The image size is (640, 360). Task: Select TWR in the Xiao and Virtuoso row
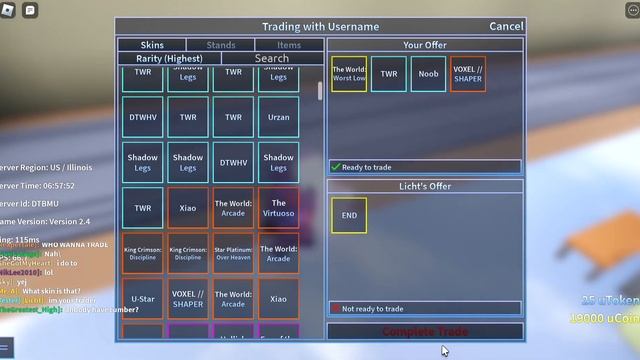pos(142,208)
